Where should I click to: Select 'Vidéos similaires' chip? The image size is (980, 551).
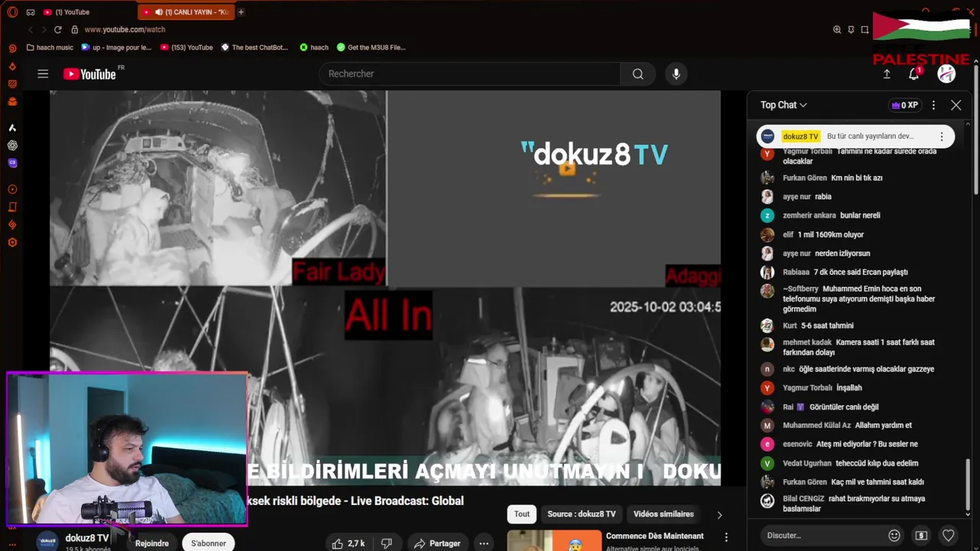click(663, 514)
